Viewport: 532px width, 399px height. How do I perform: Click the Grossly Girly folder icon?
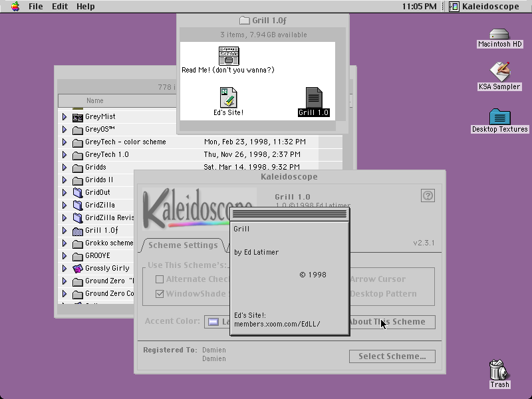point(78,269)
